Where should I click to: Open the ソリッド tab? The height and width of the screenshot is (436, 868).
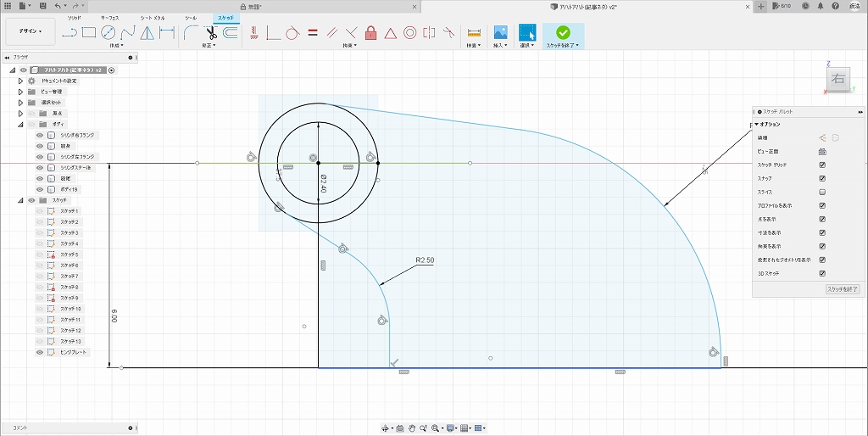[x=75, y=17]
